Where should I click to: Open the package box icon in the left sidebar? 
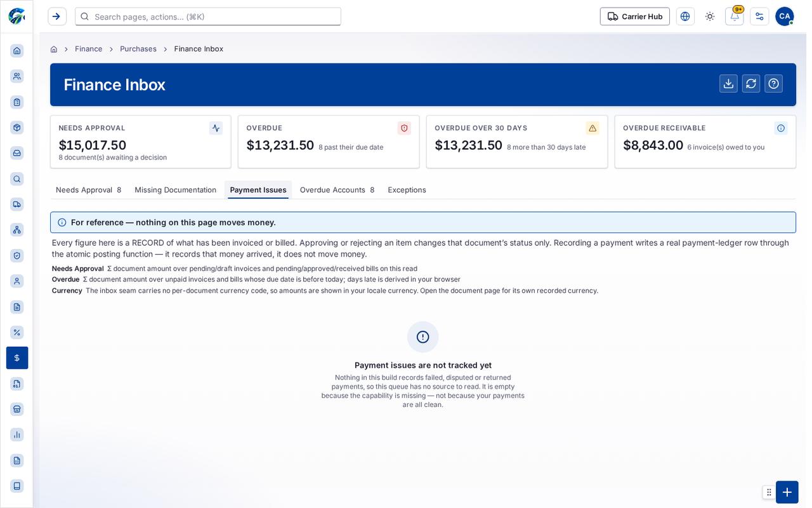pyautogui.click(x=17, y=128)
